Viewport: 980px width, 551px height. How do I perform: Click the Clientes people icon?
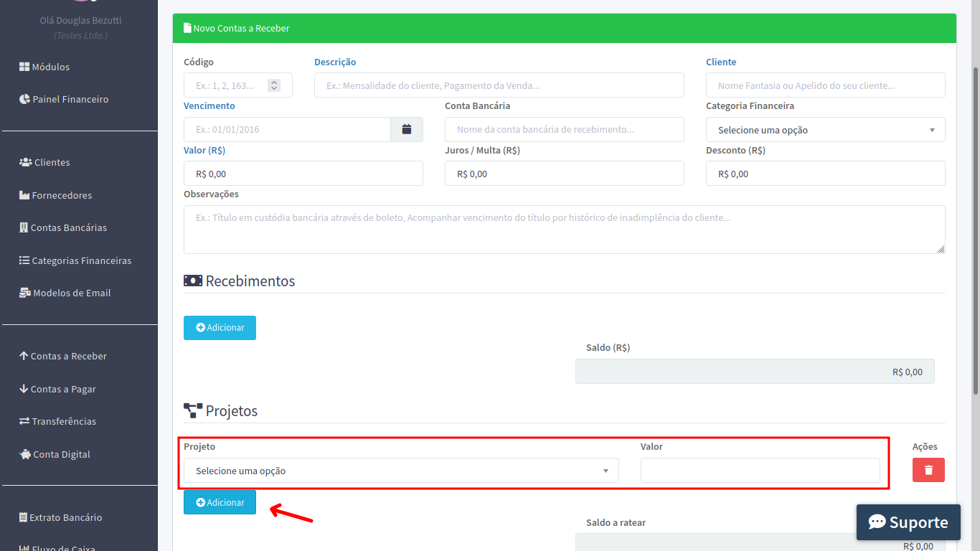(x=25, y=162)
